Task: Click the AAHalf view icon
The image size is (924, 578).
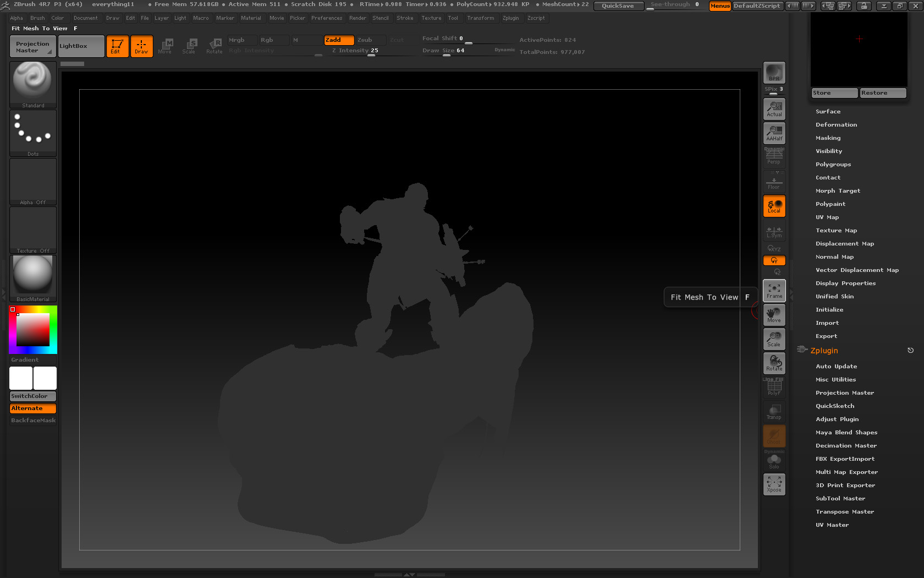Action: click(774, 133)
